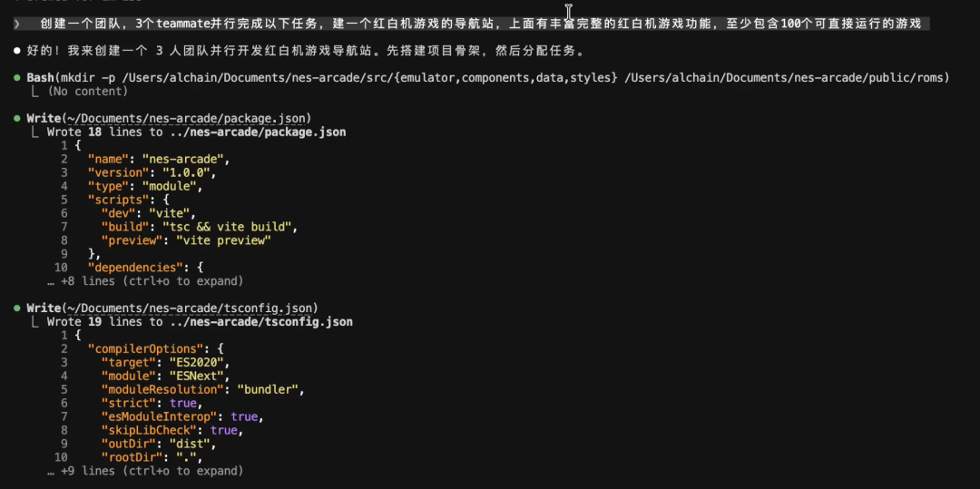Image resolution: width=980 pixels, height=489 pixels.
Task: Click green status dot beside Write package.json
Action: pyautogui.click(x=17, y=118)
